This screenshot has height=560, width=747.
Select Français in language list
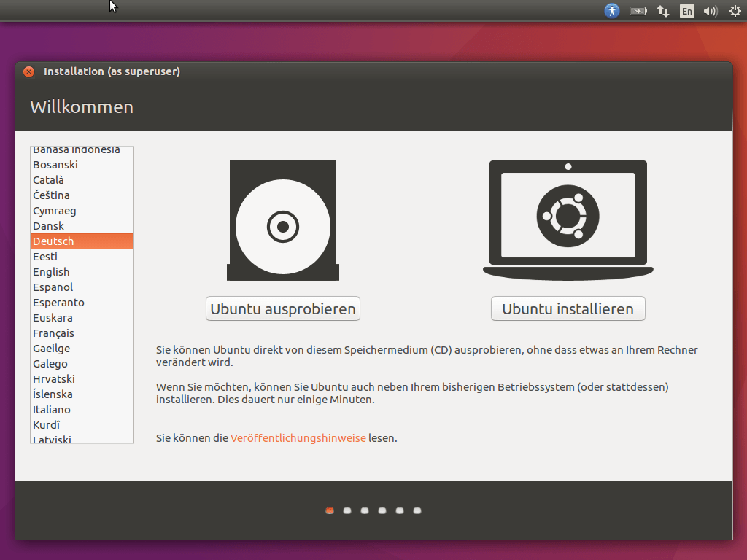tap(82, 332)
